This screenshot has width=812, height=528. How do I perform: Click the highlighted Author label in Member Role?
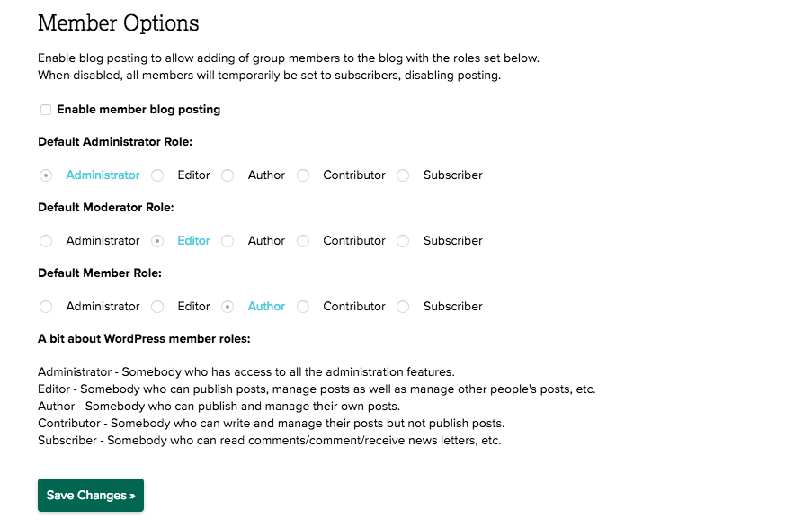tap(266, 307)
